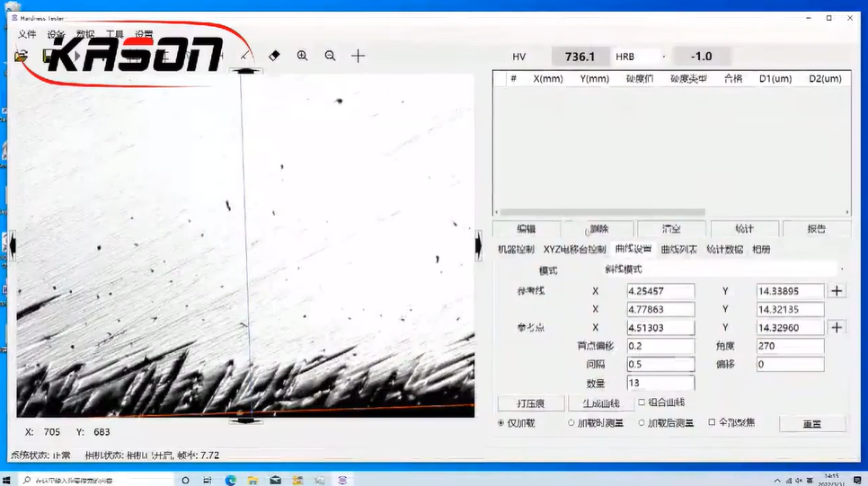
Task: Click the 重置 button
Action: pos(812,424)
